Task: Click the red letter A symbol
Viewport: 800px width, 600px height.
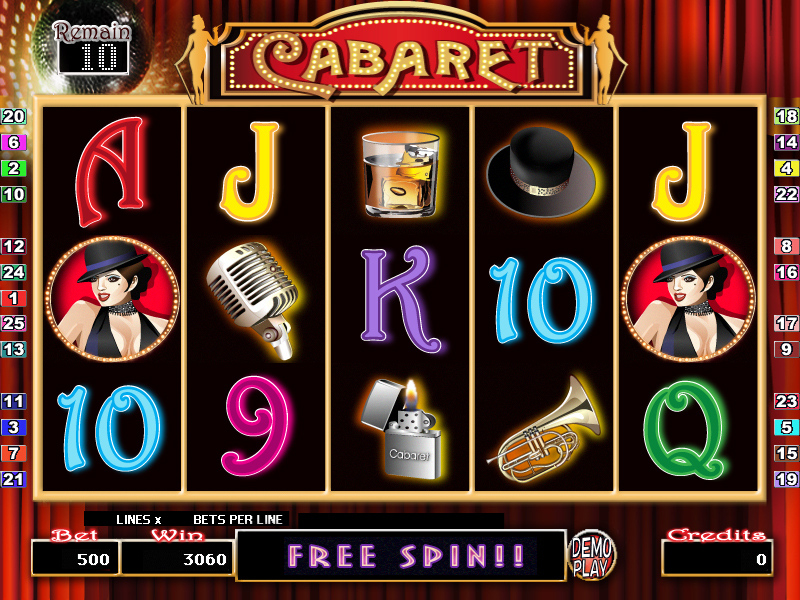Action: pos(111,172)
